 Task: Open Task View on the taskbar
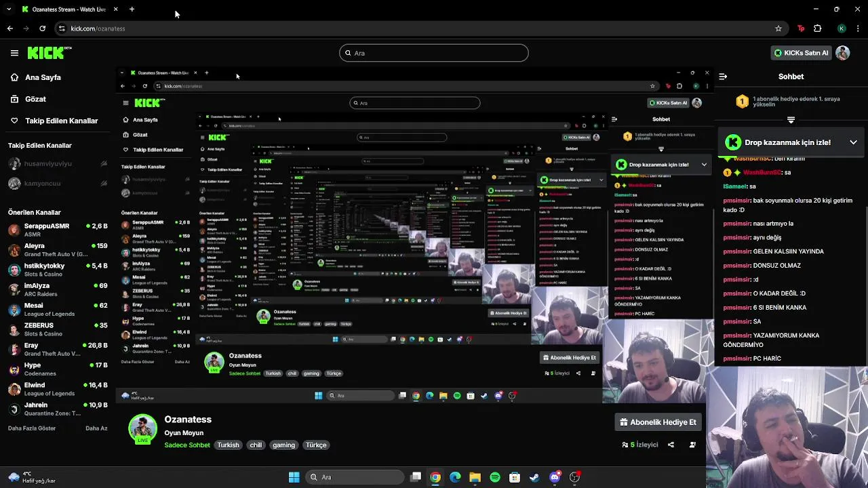pyautogui.click(x=416, y=477)
